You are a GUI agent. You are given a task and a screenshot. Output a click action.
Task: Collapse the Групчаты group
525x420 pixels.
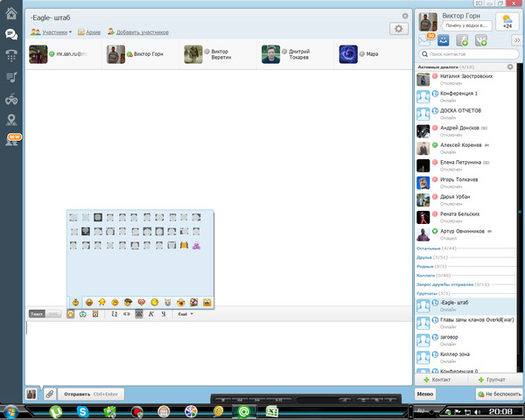[x=427, y=294]
